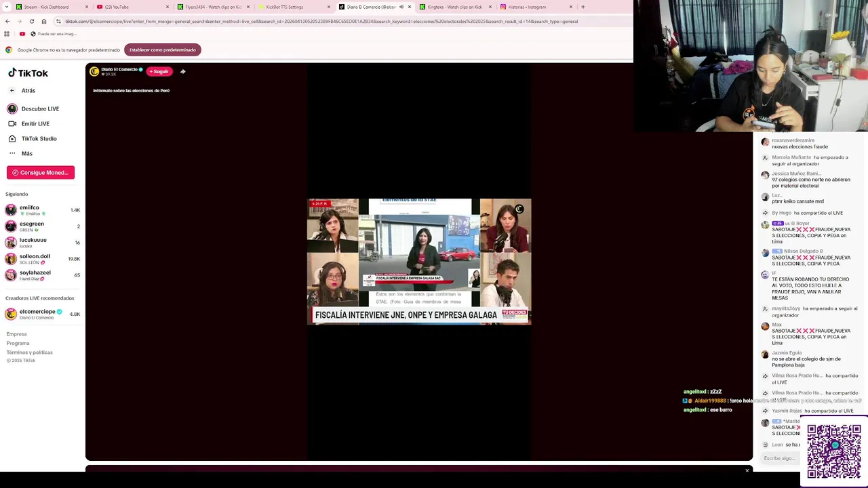
Task: Open the 'Puede ser una imag...' bookmark
Action: (54, 34)
